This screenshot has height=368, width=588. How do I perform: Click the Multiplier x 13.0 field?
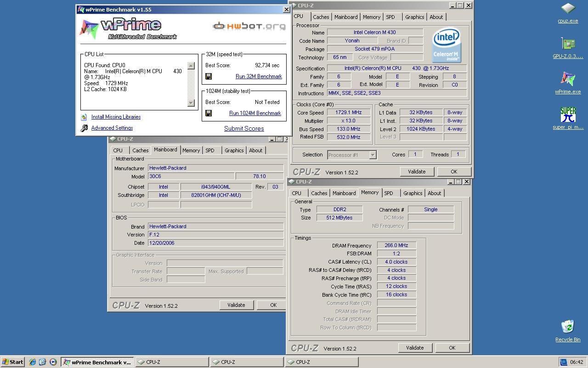pos(349,121)
